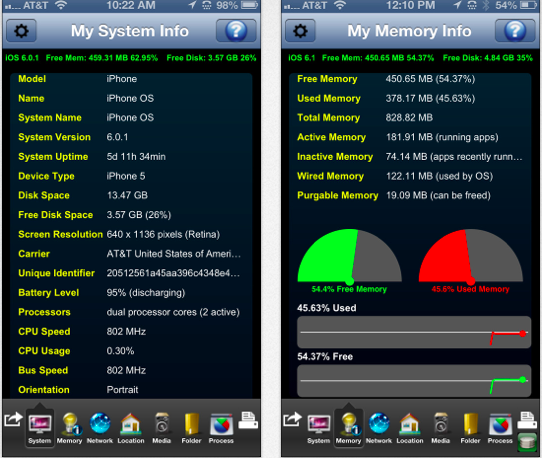Image resolution: width=542 pixels, height=458 pixels.
Task: Open Network tab in left screen
Action: pos(100,428)
